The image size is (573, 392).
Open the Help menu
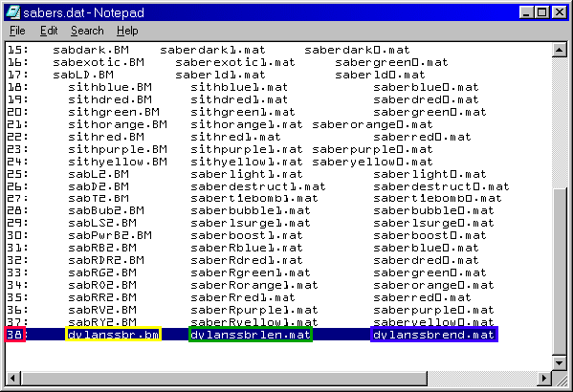click(x=127, y=31)
